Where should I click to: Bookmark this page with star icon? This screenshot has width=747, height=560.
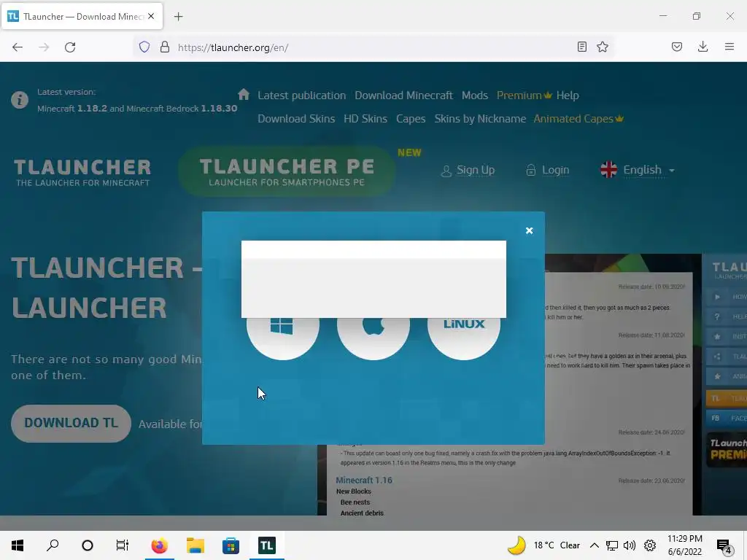(x=603, y=47)
